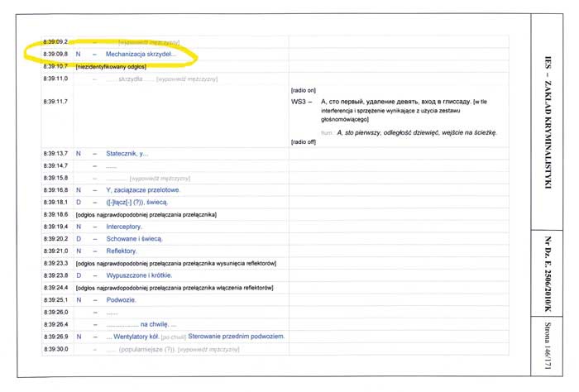Click the text "Sterowanie przednim podwoziem."

[237, 337]
